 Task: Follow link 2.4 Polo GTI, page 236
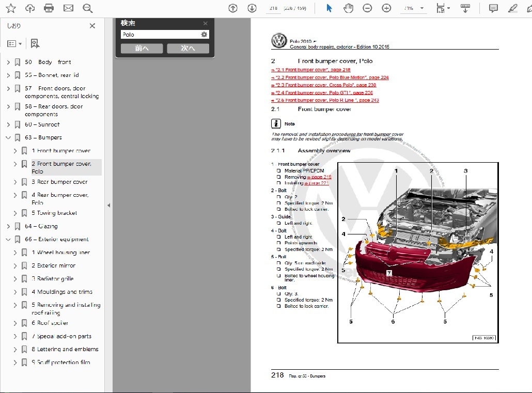pos(322,92)
